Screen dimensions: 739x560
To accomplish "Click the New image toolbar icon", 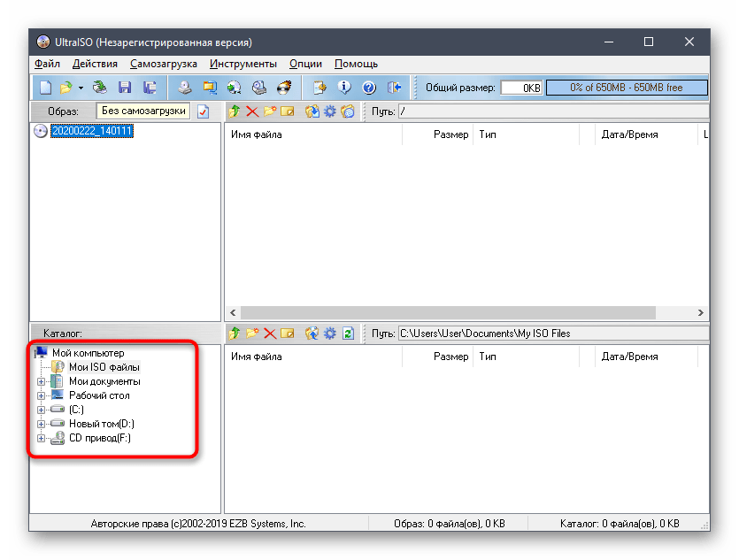I will pyautogui.click(x=46, y=88).
